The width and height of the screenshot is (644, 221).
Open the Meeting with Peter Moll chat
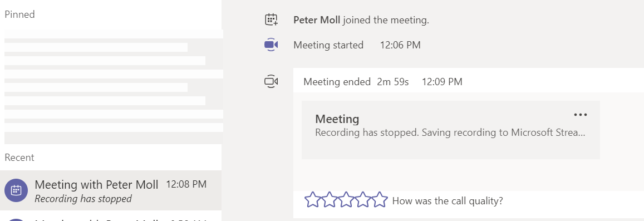tap(111, 190)
